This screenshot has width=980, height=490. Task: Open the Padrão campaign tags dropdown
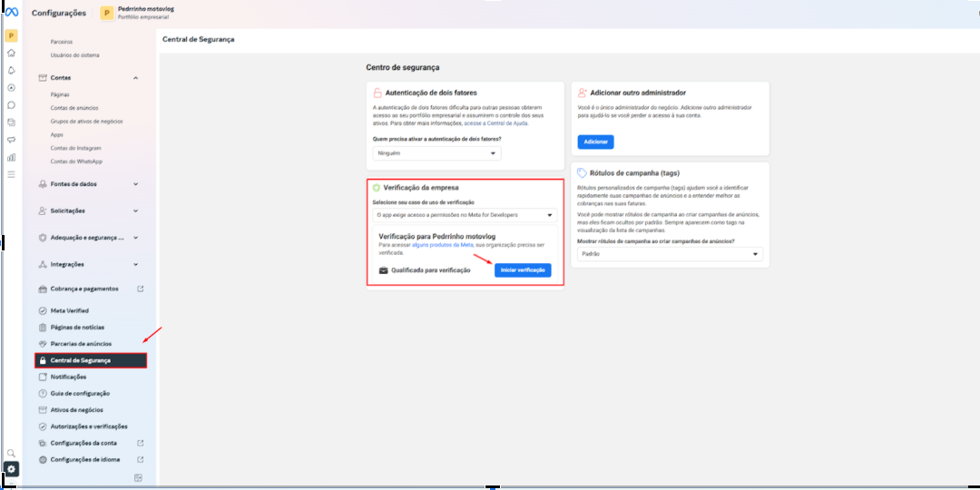click(x=670, y=254)
